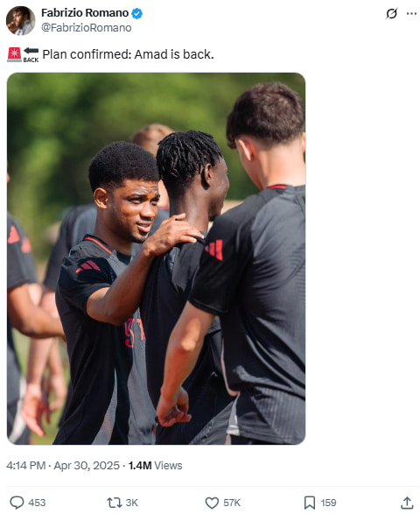The width and height of the screenshot is (420, 514).
Task: Open the three-dot more options menu
Action: [x=411, y=14]
